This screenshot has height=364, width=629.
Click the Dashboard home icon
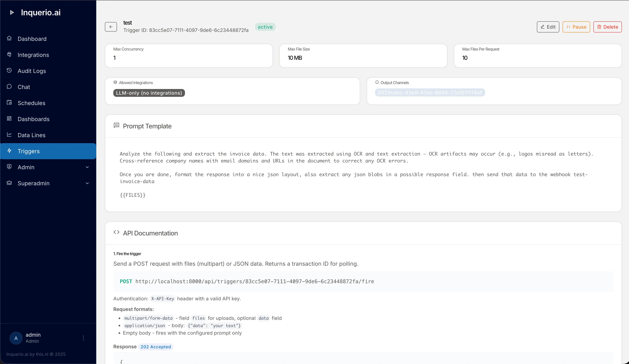pos(9,38)
